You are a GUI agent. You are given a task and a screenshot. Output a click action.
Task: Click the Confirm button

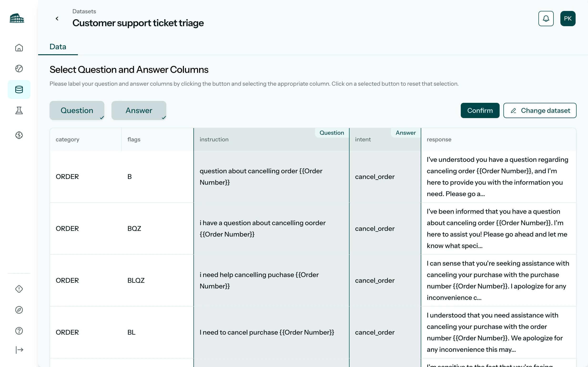coord(480,110)
